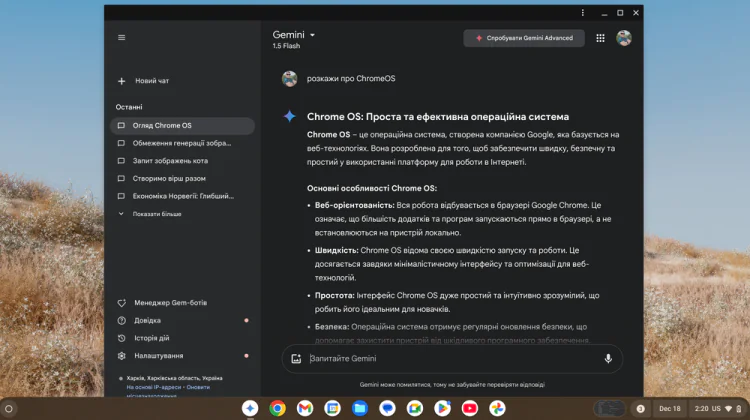Click Спробувати Gemini Advanced button
750x420 pixels.
(524, 38)
